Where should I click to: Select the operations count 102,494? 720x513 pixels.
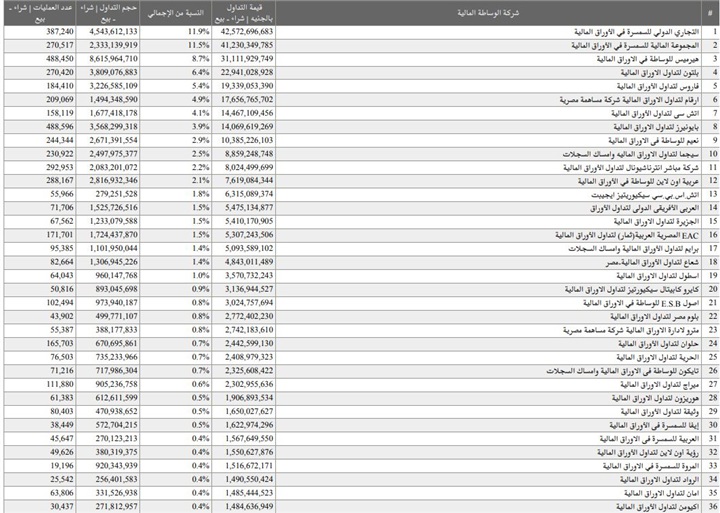pos(39,303)
